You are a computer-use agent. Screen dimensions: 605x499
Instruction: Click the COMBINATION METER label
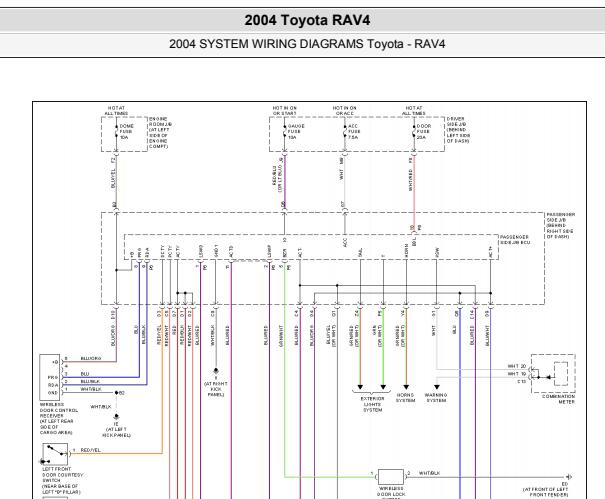(x=558, y=399)
